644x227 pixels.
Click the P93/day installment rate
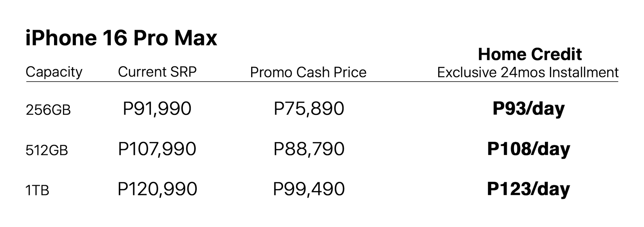(x=528, y=109)
